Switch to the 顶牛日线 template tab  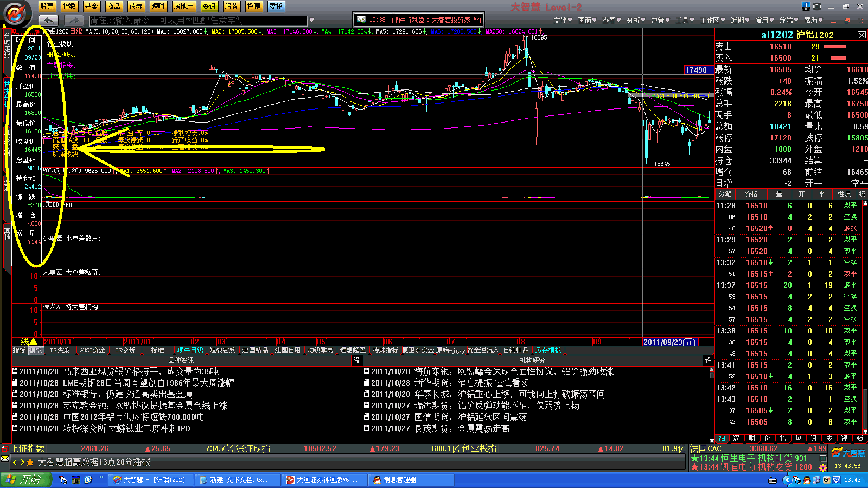(190, 350)
